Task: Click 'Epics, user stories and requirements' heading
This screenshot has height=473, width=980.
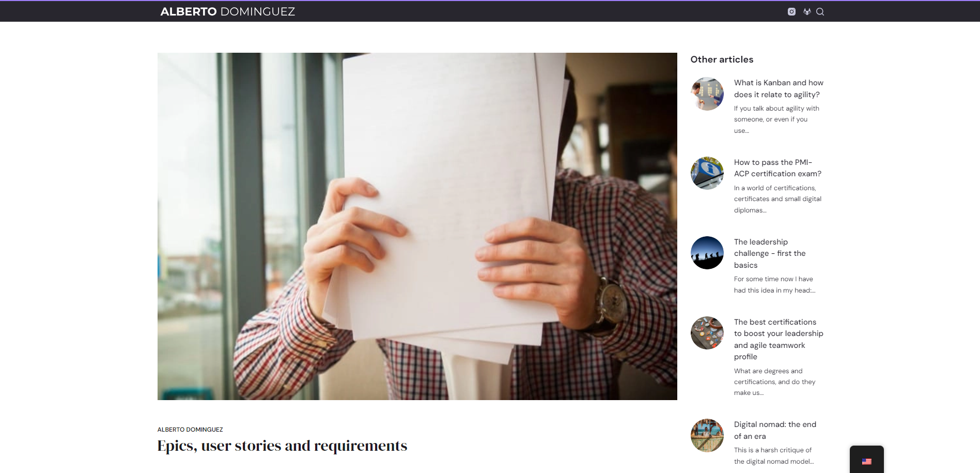Action: pyautogui.click(x=282, y=446)
